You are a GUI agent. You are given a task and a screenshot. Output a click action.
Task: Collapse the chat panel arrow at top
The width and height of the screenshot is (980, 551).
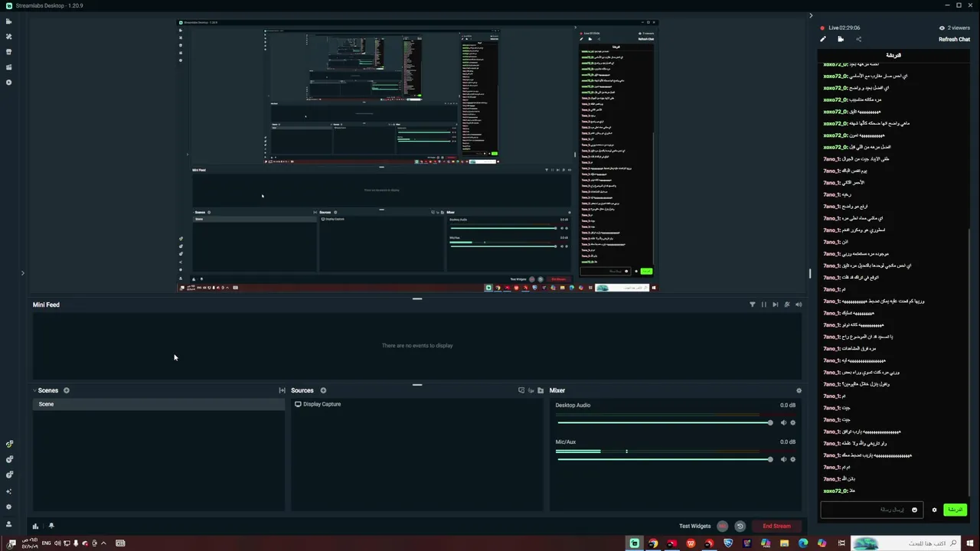811,15
